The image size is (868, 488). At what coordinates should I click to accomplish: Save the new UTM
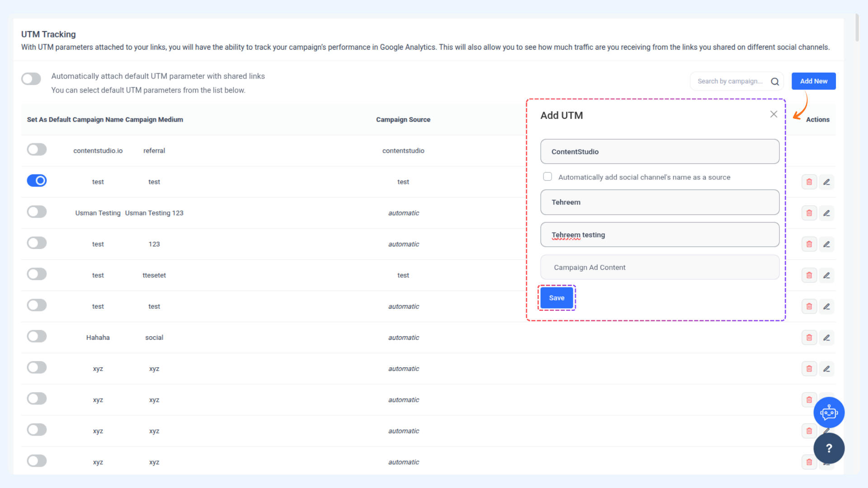pos(557,298)
